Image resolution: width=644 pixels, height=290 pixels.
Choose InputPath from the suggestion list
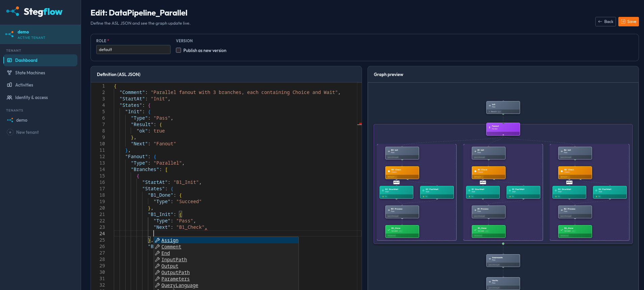click(226, 260)
